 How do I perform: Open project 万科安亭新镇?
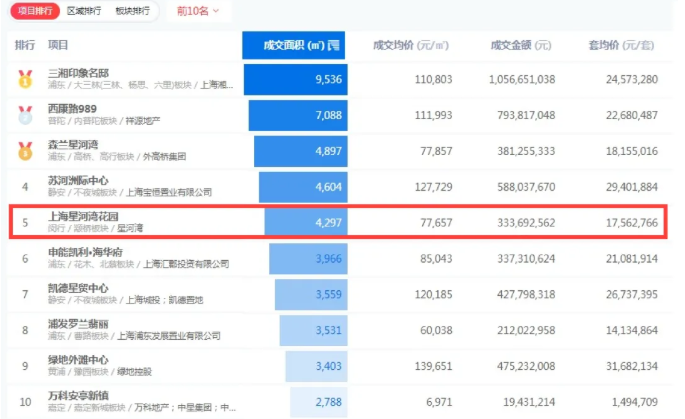point(78,395)
